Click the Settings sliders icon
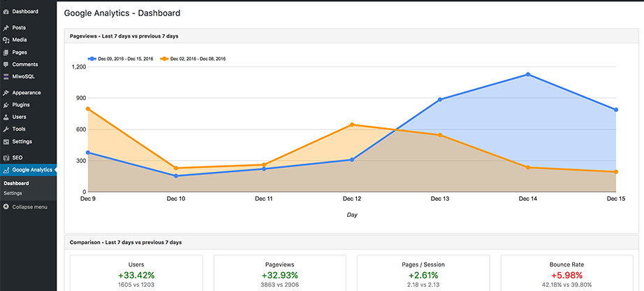This screenshot has width=644, height=291. pos(6,141)
